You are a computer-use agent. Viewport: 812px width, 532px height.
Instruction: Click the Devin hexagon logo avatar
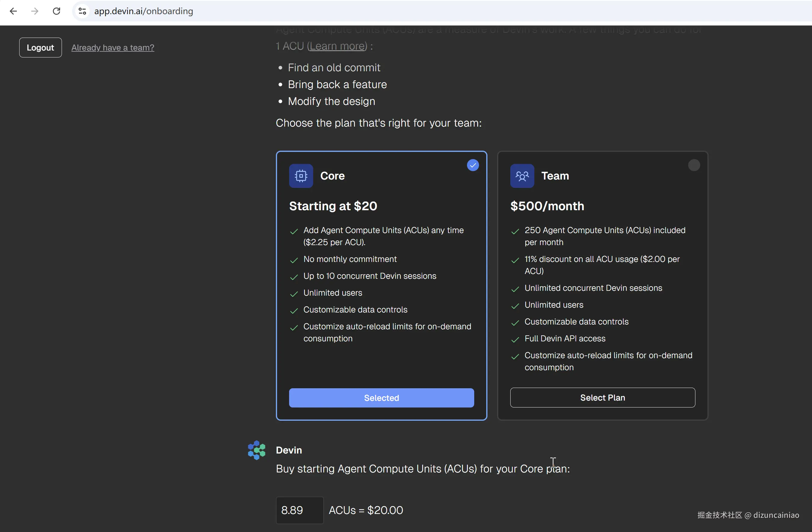tap(257, 450)
